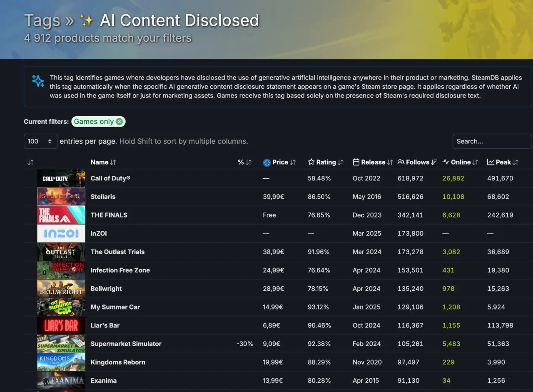The width and height of the screenshot is (533, 392).
Task: Click the Liar's Bar thumbnail
Action: click(61, 325)
